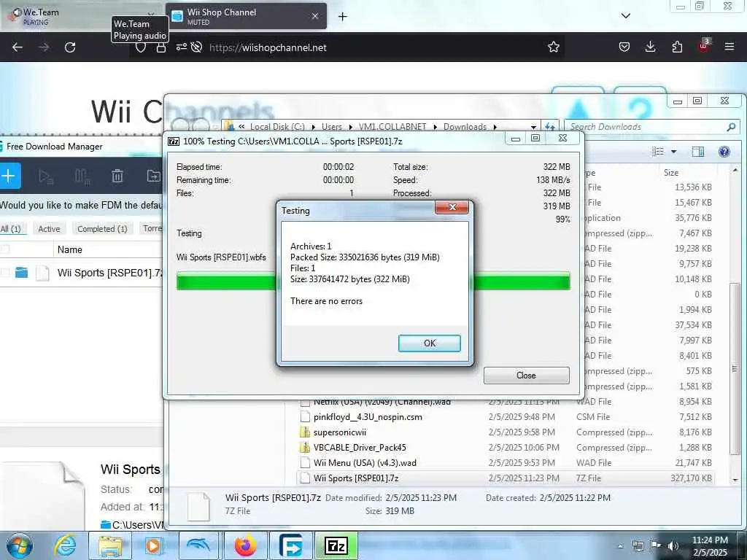Image resolution: width=747 pixels, height=560 pixels.
Task: Show hidden tray icons arrow
Action: click(x=620, y=546)
